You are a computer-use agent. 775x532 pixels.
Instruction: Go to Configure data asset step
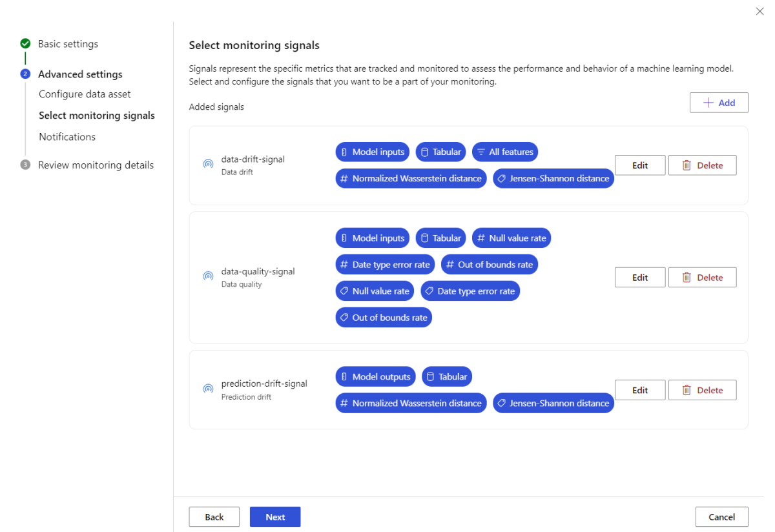pos(85,94)
